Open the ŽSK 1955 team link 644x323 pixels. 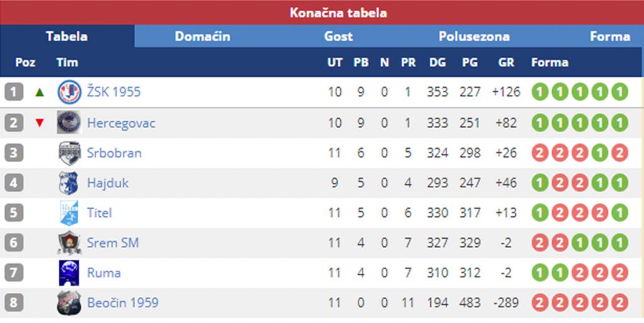[x=114, y=92]
